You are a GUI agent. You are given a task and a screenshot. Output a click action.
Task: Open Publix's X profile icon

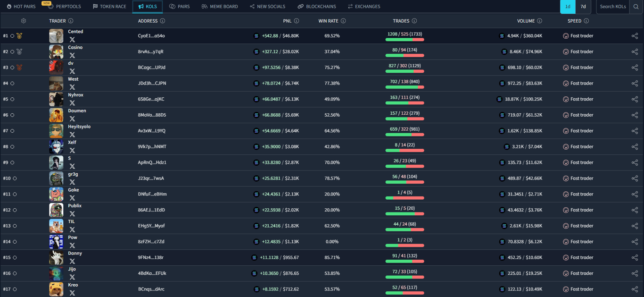(x=72, y=214)
